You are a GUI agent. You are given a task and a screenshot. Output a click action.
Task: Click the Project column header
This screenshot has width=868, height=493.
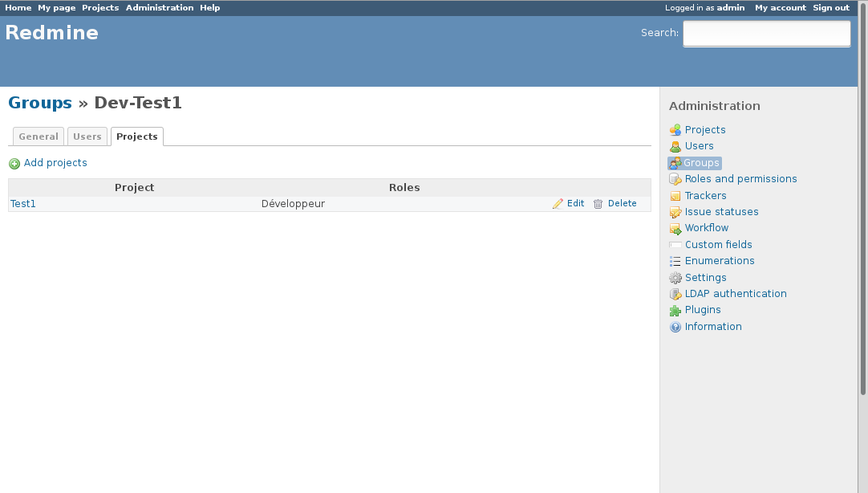tap(134, 187)
